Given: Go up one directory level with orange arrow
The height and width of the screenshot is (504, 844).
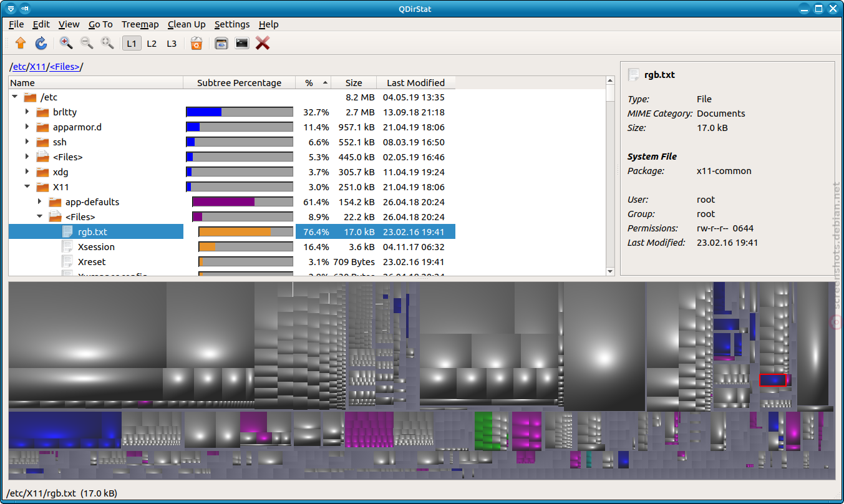Looking at the screenshot, I should tap(21, 43).
